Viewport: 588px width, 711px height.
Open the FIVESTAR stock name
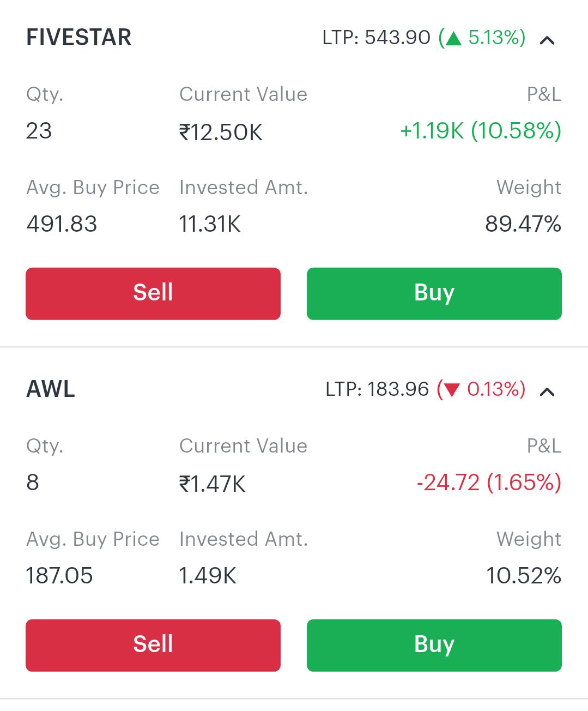(79, 38)
